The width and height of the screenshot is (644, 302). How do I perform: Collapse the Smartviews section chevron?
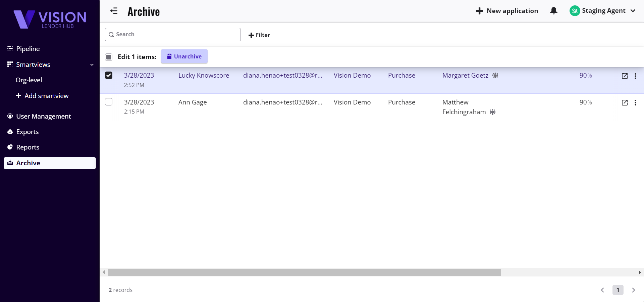tap(92, 64)
